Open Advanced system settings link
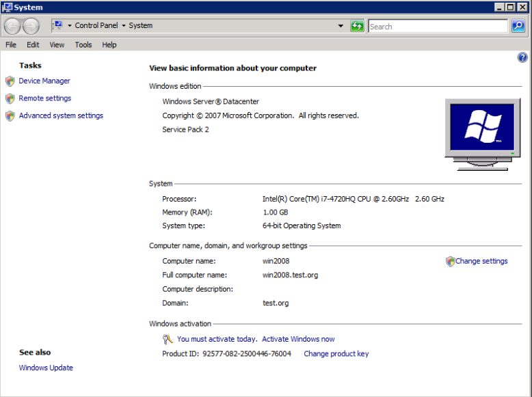 tap(61, 115)
